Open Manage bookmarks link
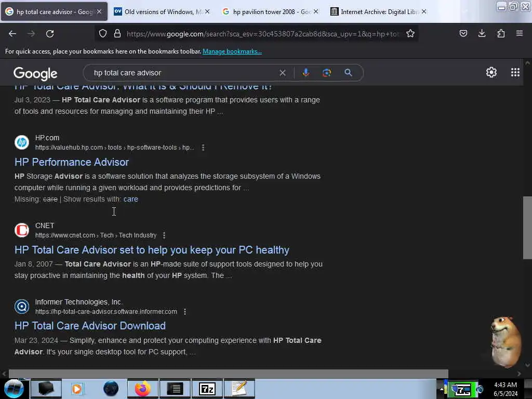Screen dimensions: 532x399 click(x=232, y=51)
